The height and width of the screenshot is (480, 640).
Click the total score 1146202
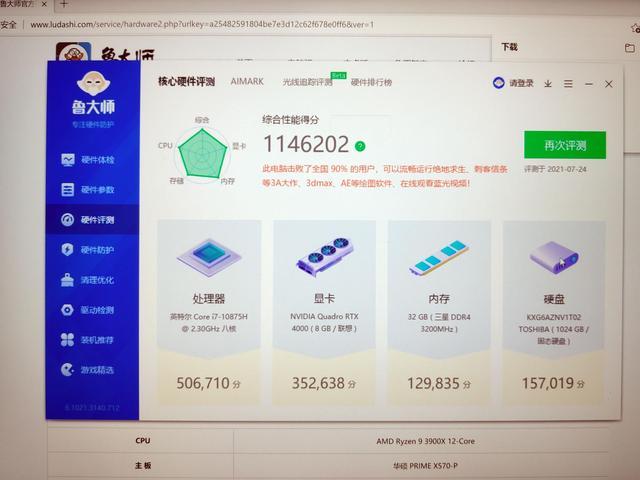pos(306,144)
